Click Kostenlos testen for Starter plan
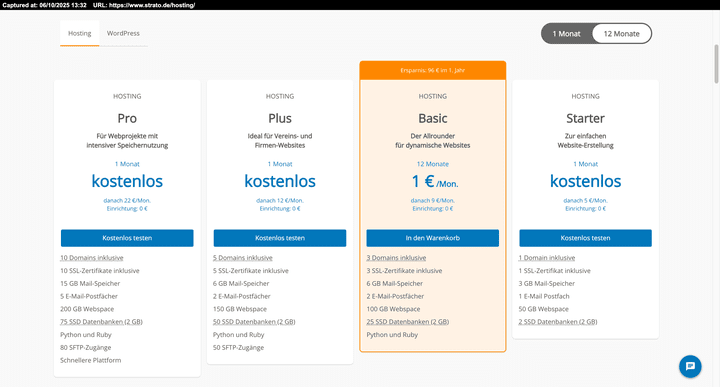The width and height of the screenshot is (720, 387). click(585, 238)
